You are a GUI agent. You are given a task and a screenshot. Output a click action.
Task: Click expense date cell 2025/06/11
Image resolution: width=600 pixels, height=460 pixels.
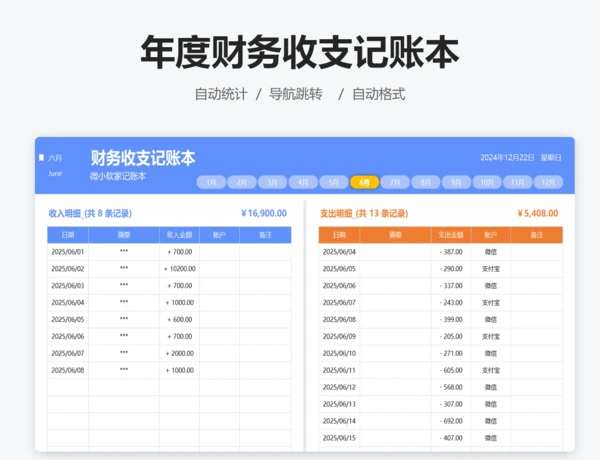339,370
